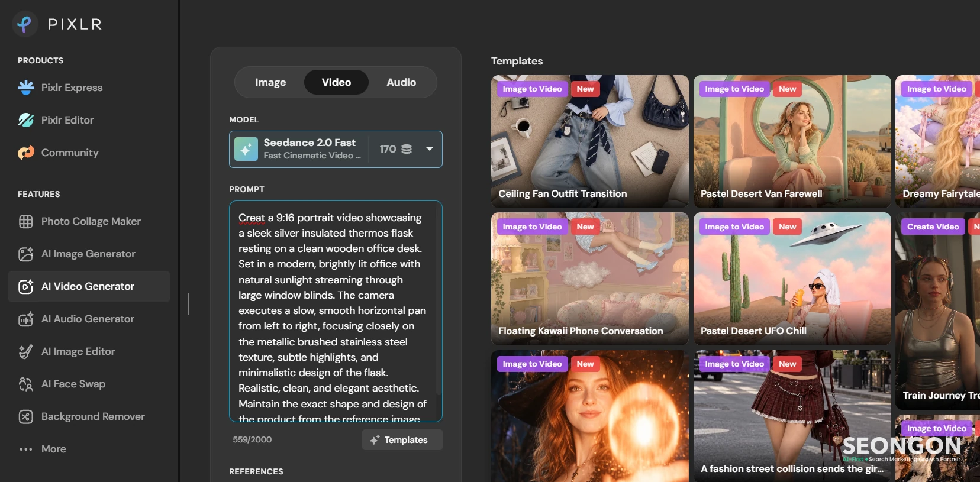The image size is (980, 482).
Task: Select Floating Kawaii Phone Conversation template
Action: (590, 279)
